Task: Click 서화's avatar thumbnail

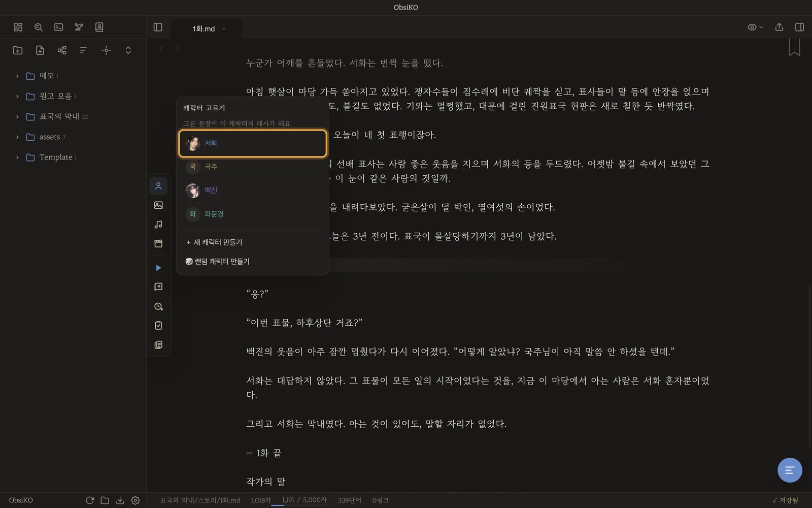Action: coord(192,143)
